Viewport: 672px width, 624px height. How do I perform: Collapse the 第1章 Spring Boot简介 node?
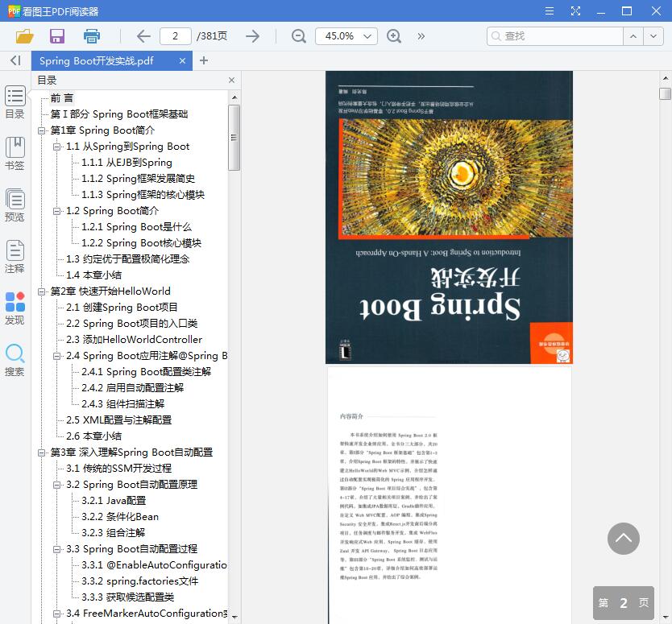(41, 130)
